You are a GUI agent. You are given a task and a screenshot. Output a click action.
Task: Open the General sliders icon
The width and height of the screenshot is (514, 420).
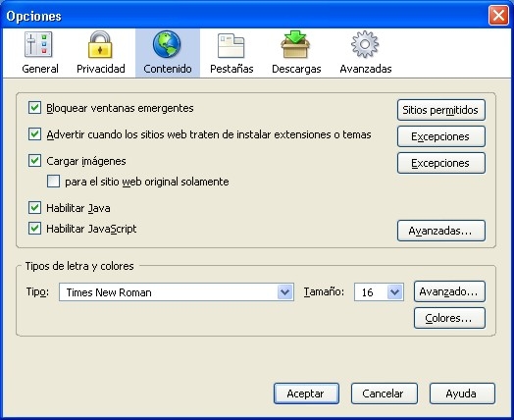point(38,44)
